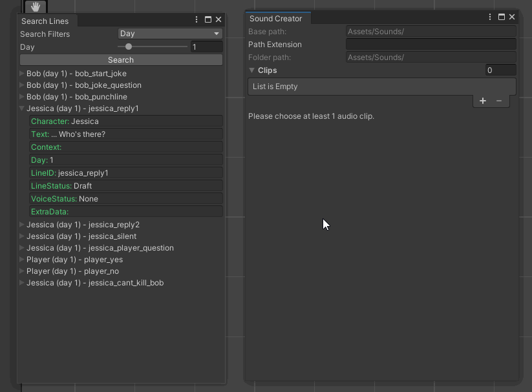Switch to the Search Lines tab
532x392 pixels.
coord(45,20)
